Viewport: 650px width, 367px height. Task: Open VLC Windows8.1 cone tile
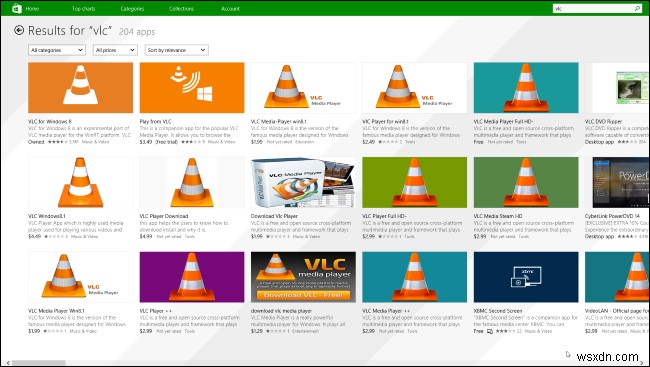click(x=80, y=182)
